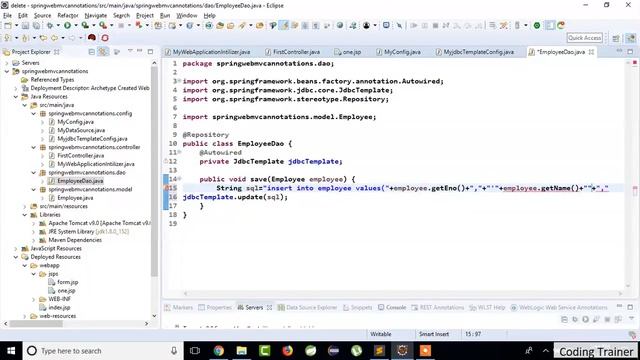
Task: Click the black circular profile toolbar icon
Action: [366, 26]
